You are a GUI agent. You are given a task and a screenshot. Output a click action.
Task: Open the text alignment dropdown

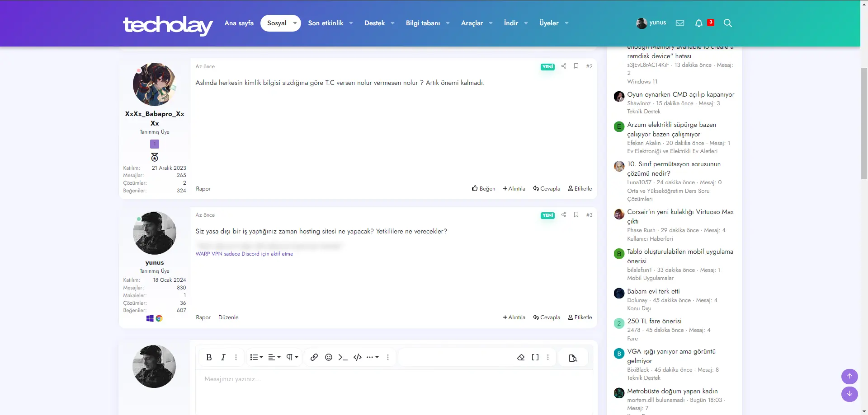(x=274, y=357)
